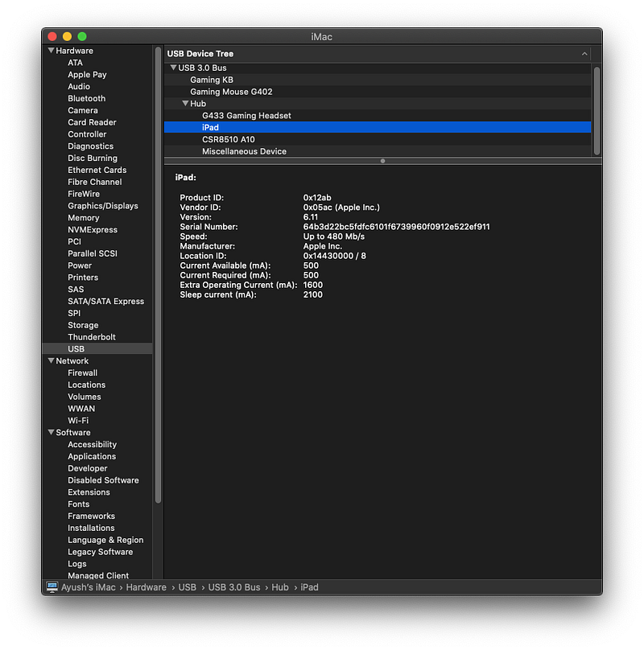Select SPI in Hardware list
This screenshot has height=650, width=644.
point(74,314)
